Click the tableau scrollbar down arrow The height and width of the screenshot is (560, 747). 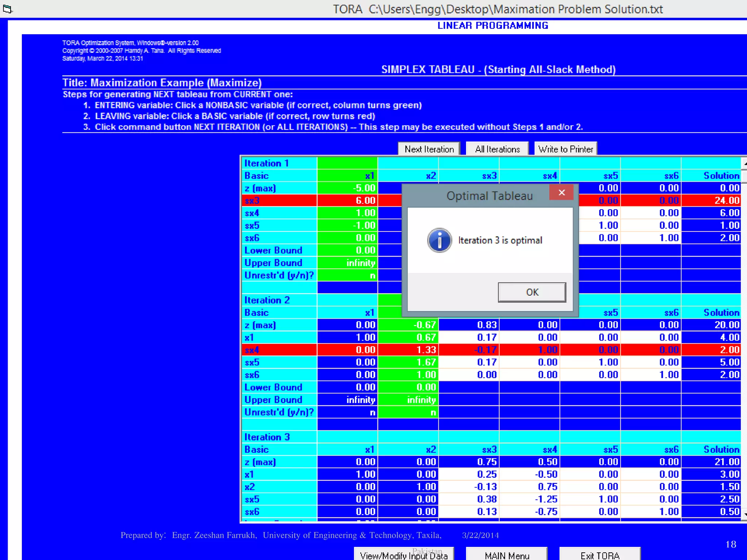tap(744, 514)
